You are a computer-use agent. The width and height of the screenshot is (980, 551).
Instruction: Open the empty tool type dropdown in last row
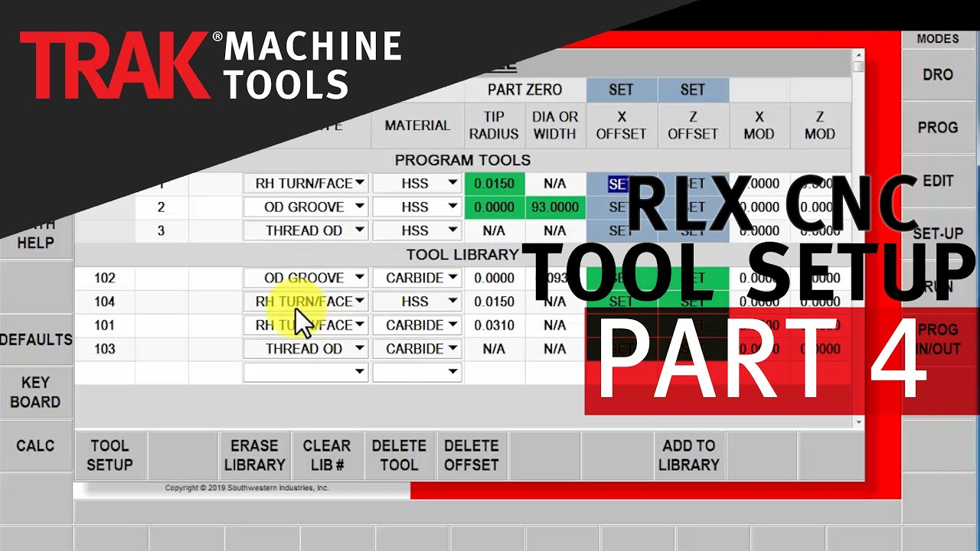305,372
